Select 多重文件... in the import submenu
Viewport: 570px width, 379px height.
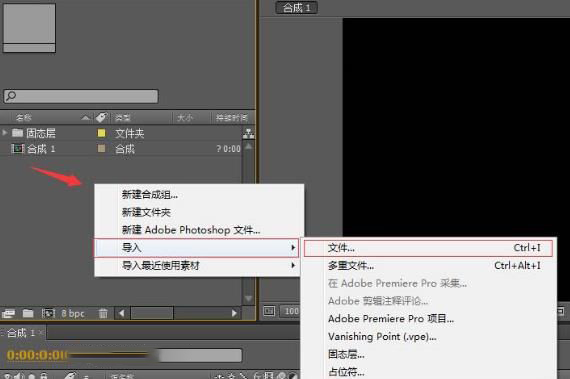(428, 266)
